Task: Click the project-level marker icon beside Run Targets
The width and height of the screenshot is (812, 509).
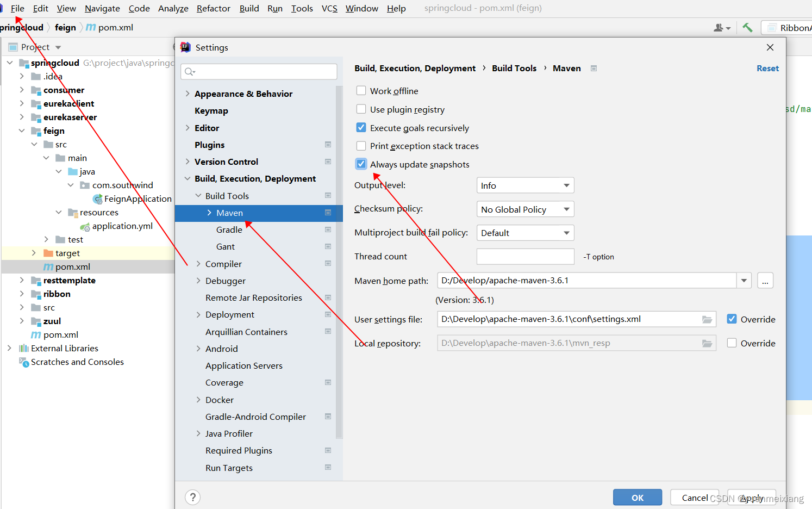Action: 328,468
